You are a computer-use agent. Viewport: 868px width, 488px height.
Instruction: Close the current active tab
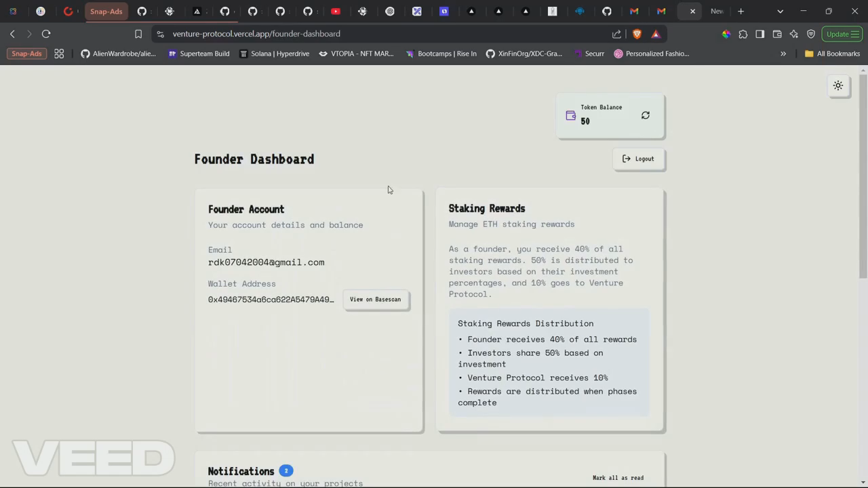coord(692,12)
